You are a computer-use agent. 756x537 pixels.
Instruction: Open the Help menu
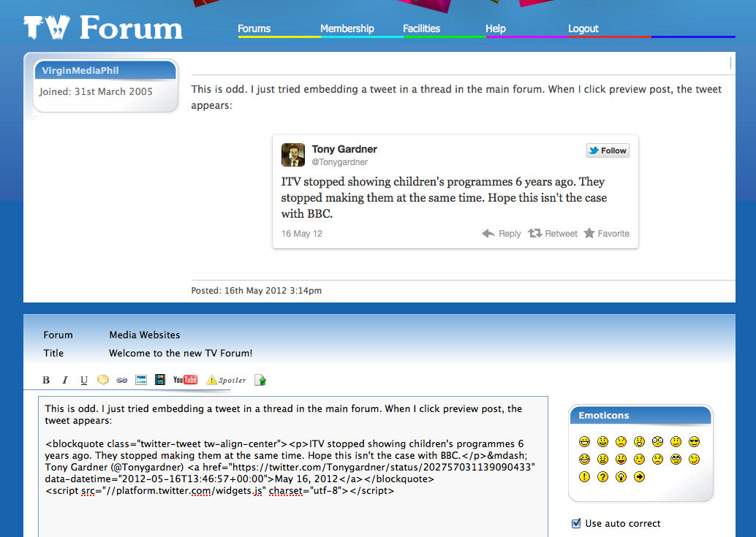pos(496,28)
